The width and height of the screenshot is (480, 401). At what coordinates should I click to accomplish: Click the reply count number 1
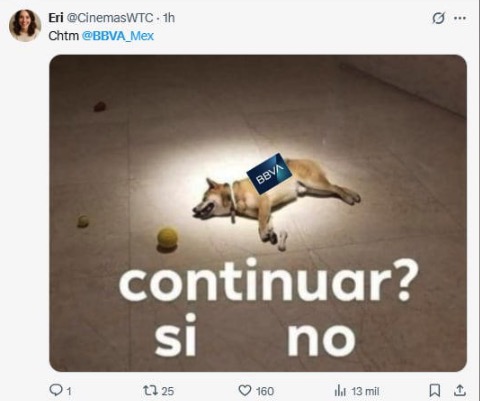[69, 391]
